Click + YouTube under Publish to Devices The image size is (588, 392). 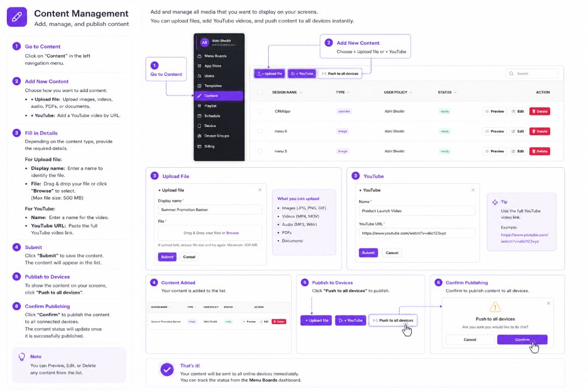coord(351,320)
